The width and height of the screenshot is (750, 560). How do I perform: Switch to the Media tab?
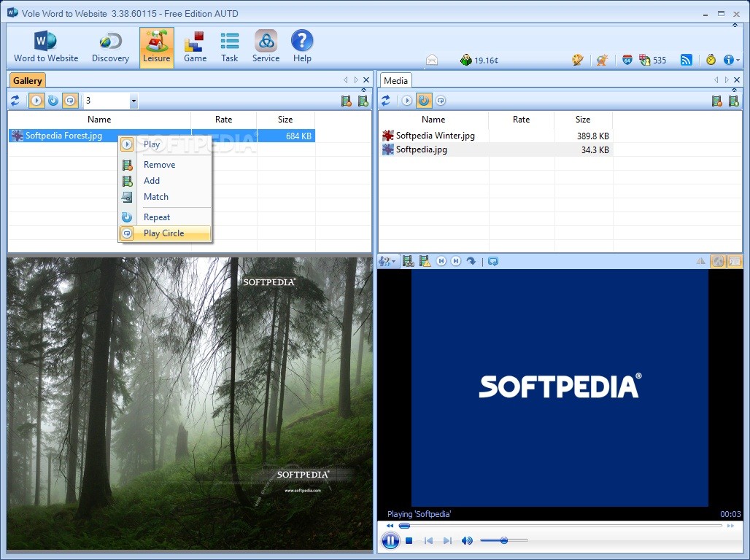pyautogui.click(x=395, y=81)
